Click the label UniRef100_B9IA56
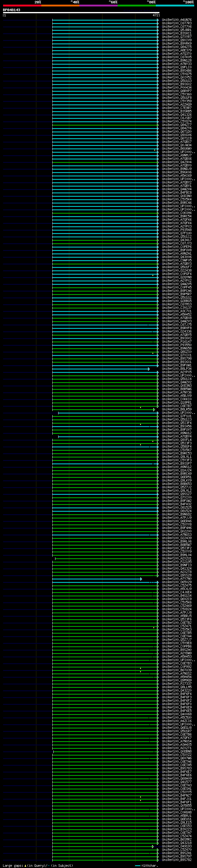Image resolution: width=197 pixels, height=868 pixels. pos(177,426)
